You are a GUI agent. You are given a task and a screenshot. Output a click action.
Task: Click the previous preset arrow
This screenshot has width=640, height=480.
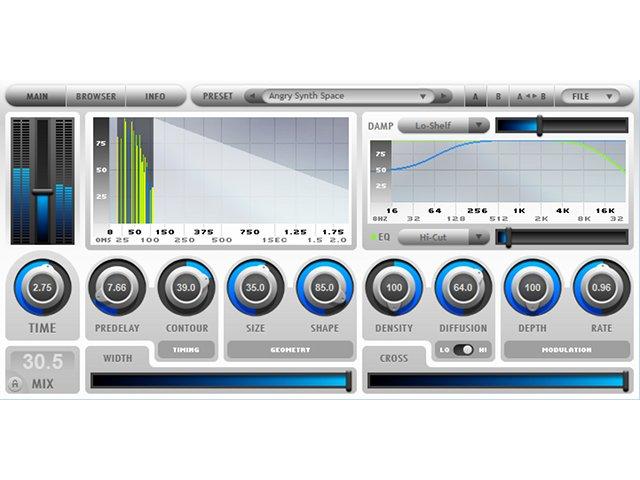[x=252, y=97]
